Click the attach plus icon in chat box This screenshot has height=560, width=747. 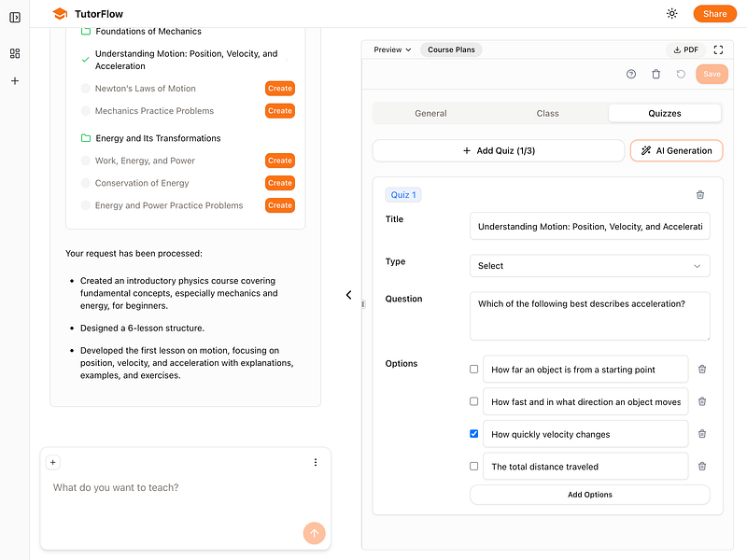pyautogui.click(x=53, y=462)
